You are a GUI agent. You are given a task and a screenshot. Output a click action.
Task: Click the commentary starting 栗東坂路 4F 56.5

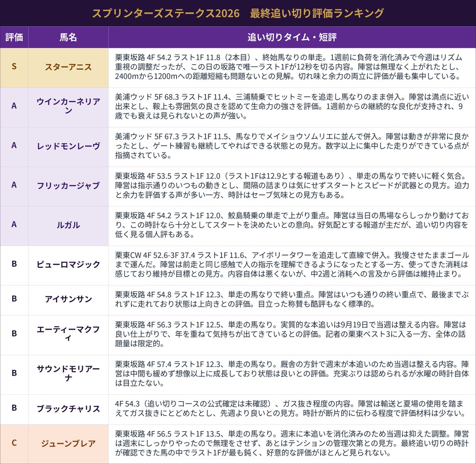pyautogui.click(x=292, y=443)
